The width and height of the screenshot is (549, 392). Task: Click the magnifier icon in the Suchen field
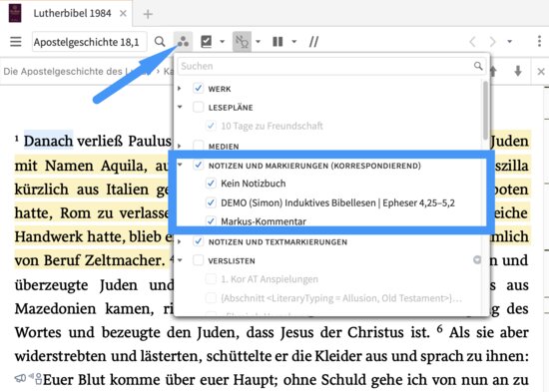pyautogui.click(x=478, y=66)
